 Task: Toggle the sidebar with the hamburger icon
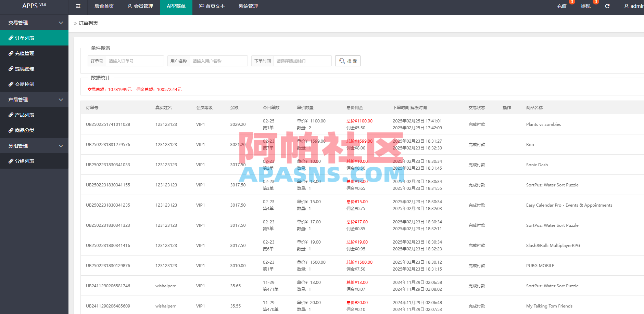pos(78,6)
